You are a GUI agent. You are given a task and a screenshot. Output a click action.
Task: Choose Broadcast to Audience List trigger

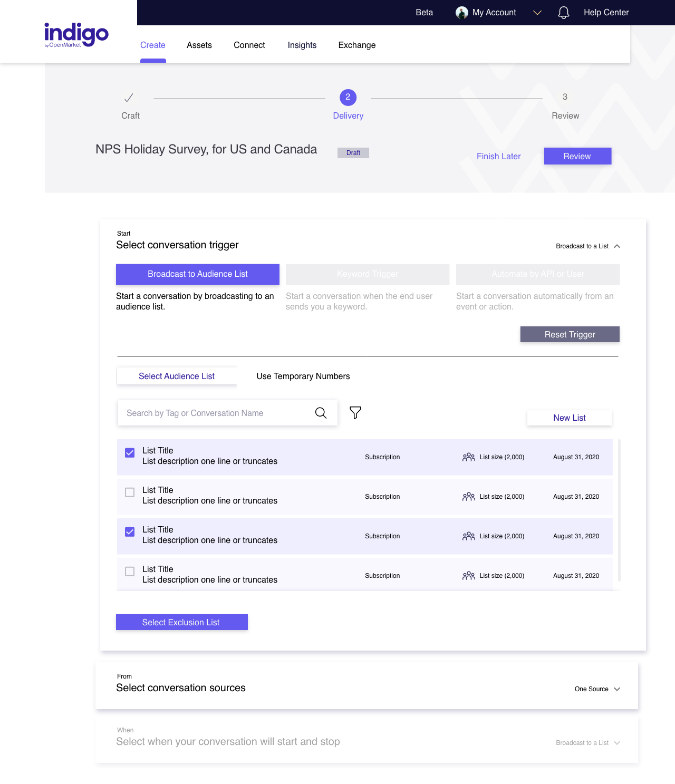click(198, 274)
